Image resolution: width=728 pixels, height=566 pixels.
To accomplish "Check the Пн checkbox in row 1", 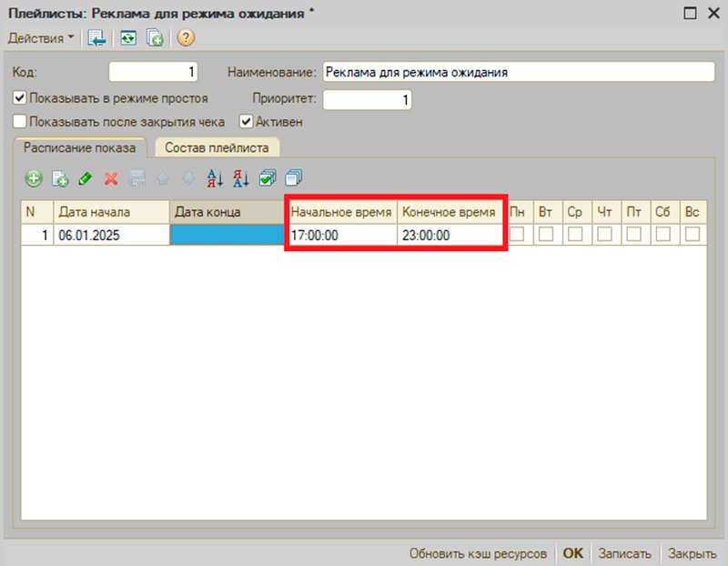I will pyautogui.click(x=517, y=234).
